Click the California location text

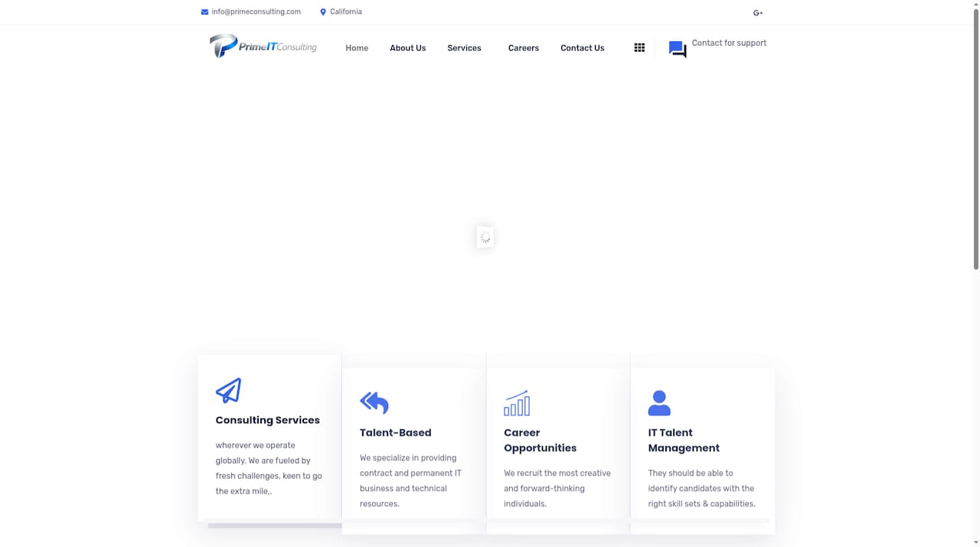click(x=346, y=12)
